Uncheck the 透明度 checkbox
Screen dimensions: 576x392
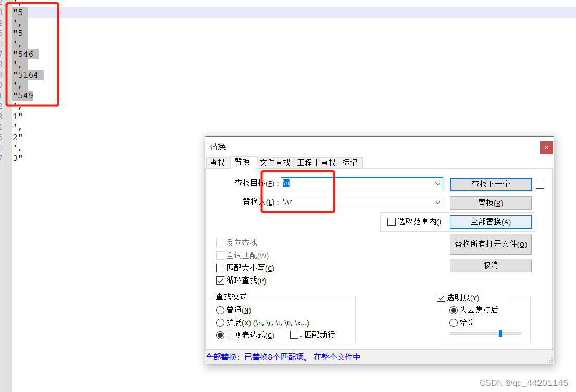[x=441, y=297]
